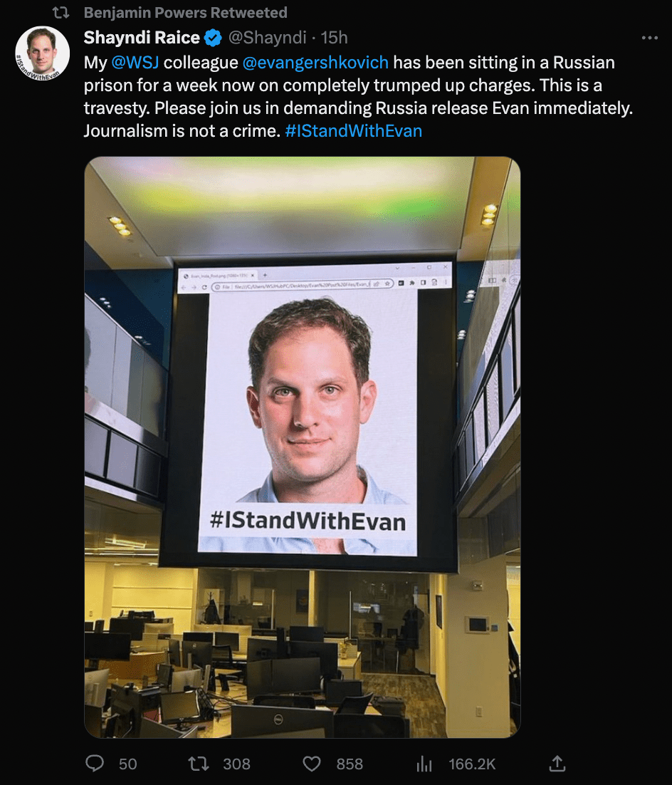Click Shayndi Raice's blue verified badge
Viewport: 672px width, 785px height.
(213, 38)
